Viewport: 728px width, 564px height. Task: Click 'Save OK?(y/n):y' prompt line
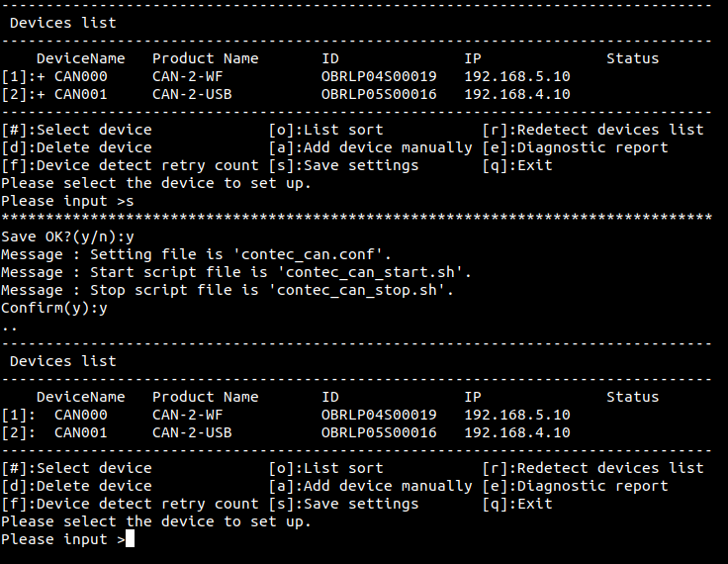coord(68,236)
